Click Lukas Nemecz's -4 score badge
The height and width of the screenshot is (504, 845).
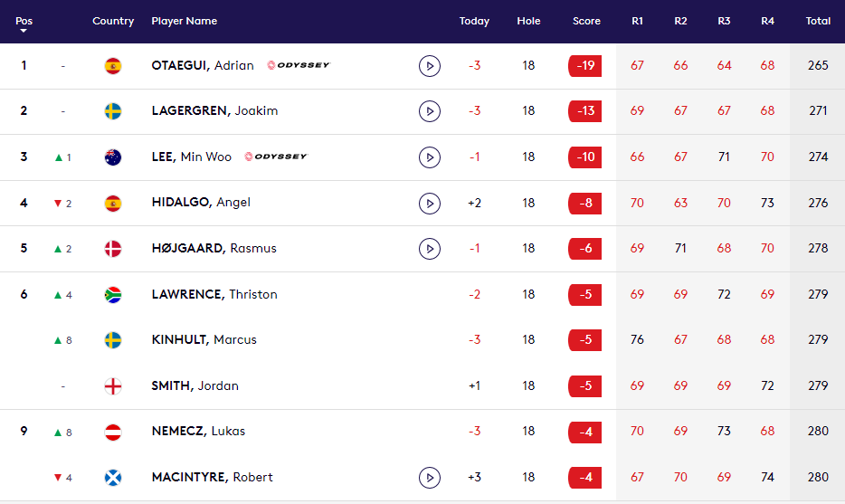click(584, 432)
